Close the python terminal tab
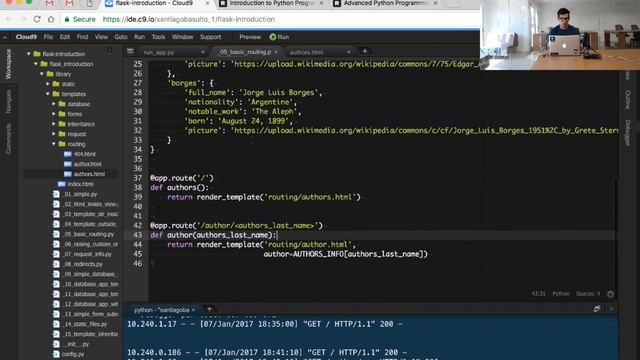640x360 pixels. click(x=193, y=310)
